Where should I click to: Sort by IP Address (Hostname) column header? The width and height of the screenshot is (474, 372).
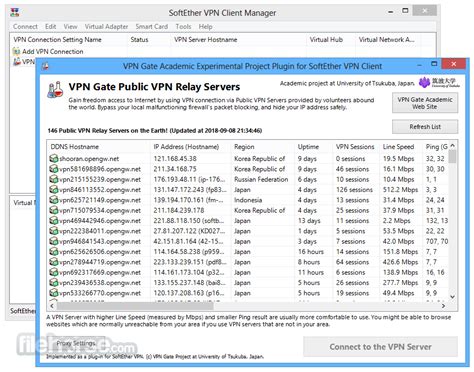click(190, 147)
